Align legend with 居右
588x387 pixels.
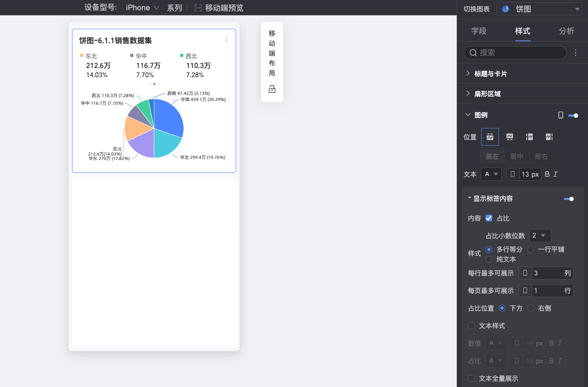[x=541, y=157]
